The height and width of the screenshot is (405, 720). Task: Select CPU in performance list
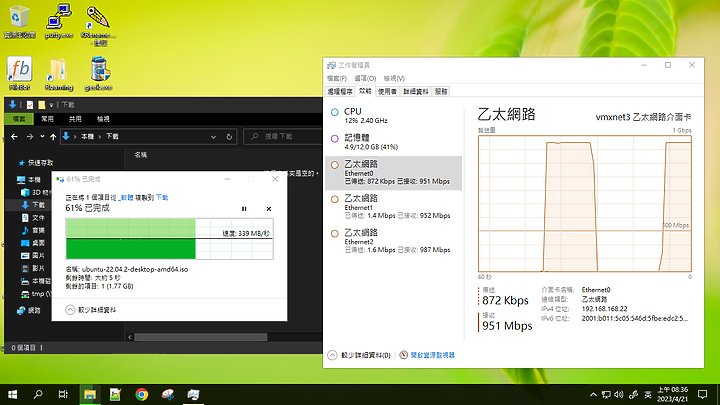[x=394, y=115]
